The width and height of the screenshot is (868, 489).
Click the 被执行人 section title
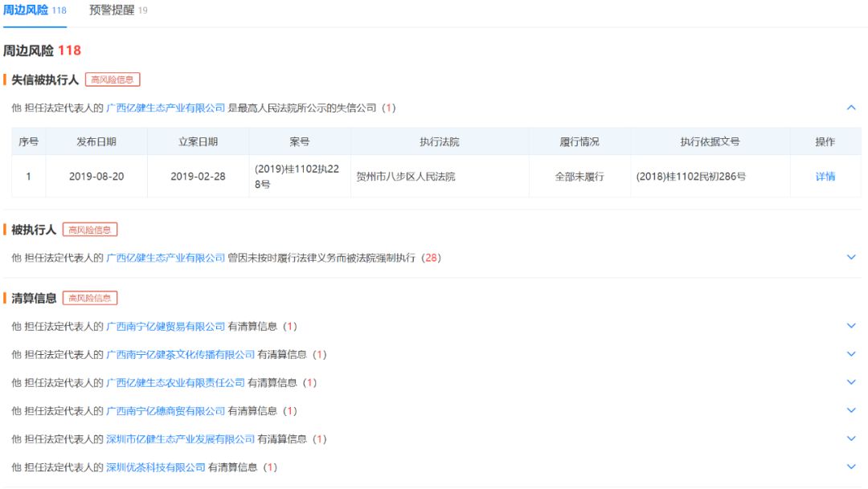pyautogui.click(x=34, y=230)
